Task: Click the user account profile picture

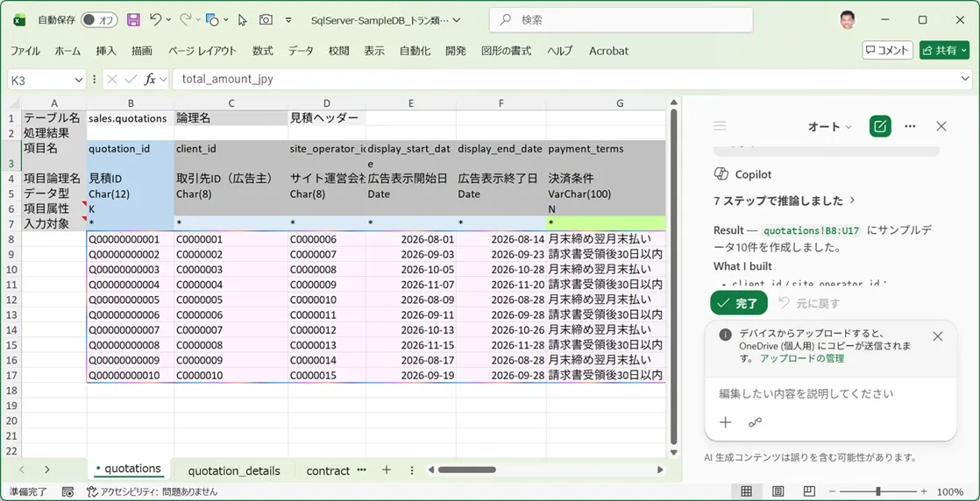Action: tap(848, 20)
